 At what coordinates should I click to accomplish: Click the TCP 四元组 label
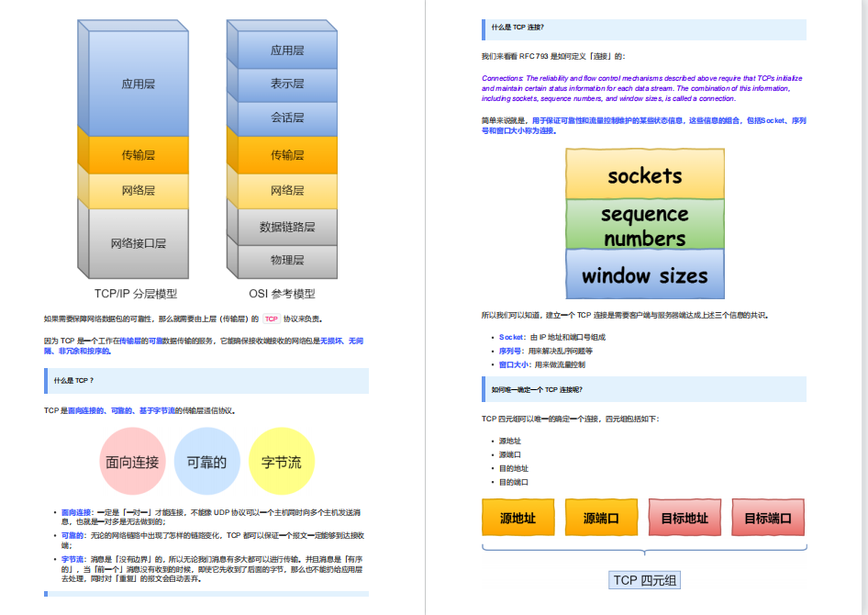point(644,580)
